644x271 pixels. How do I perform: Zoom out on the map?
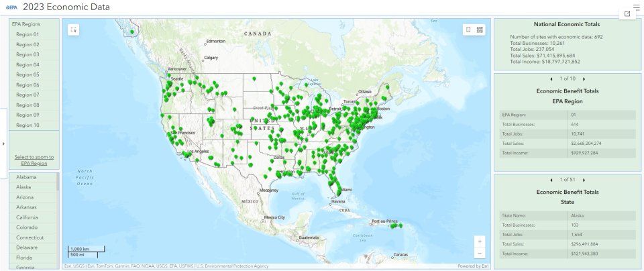[x=479, y=253]
